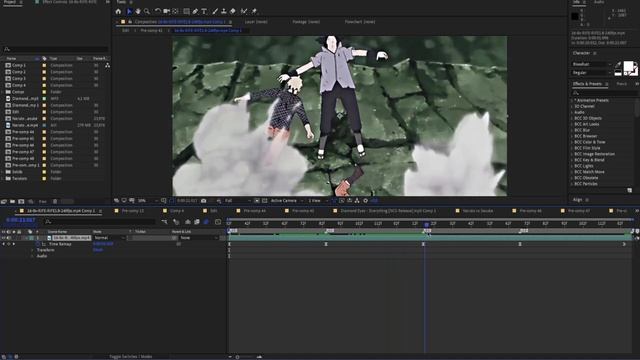Select the Camera tool in toolbar
Viewport: 640px width, 360px height.
[x=166, y=11]
